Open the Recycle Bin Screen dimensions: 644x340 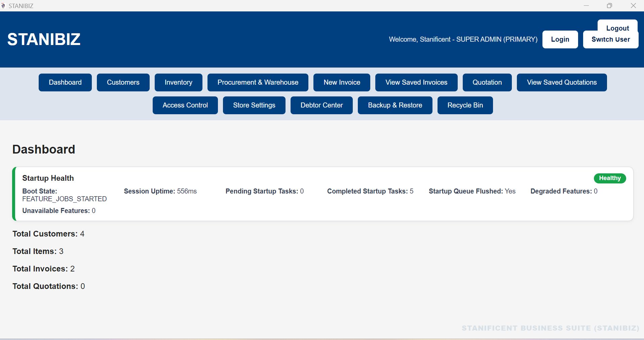tap(465, 105)
